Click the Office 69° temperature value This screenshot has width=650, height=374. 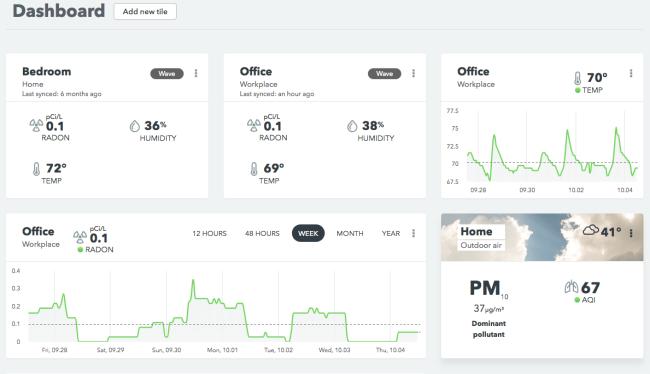click(274, 168)
